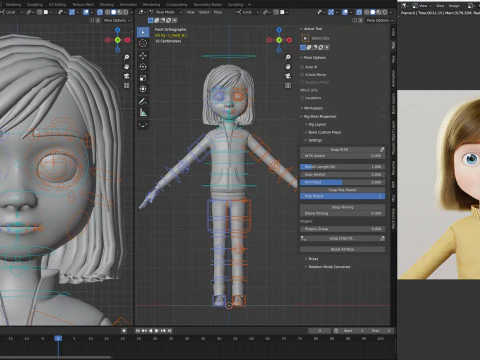Click the Active Tool Select Box icon
480x360 pixels.
(x=305, y=38)
